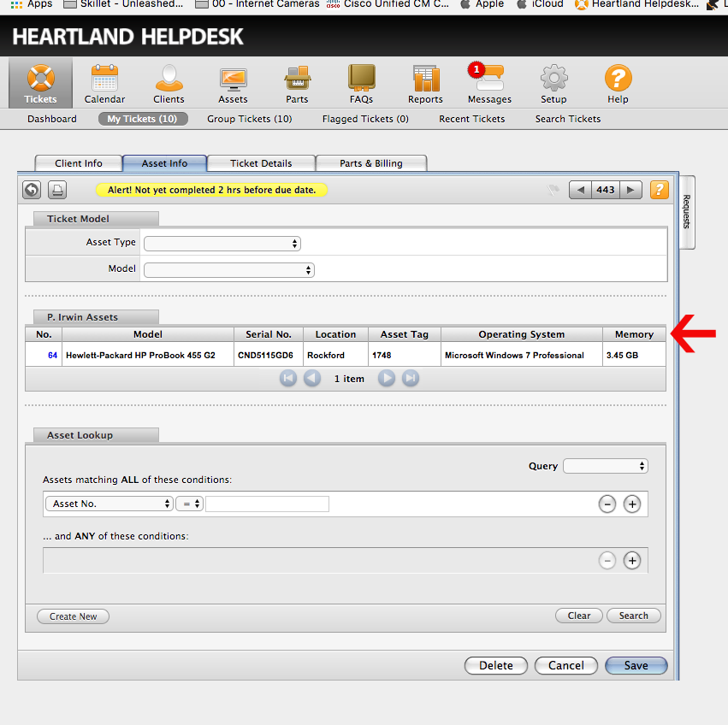Open the Parts section
Viewport: 728px width, 725px height.
point(297,84)
